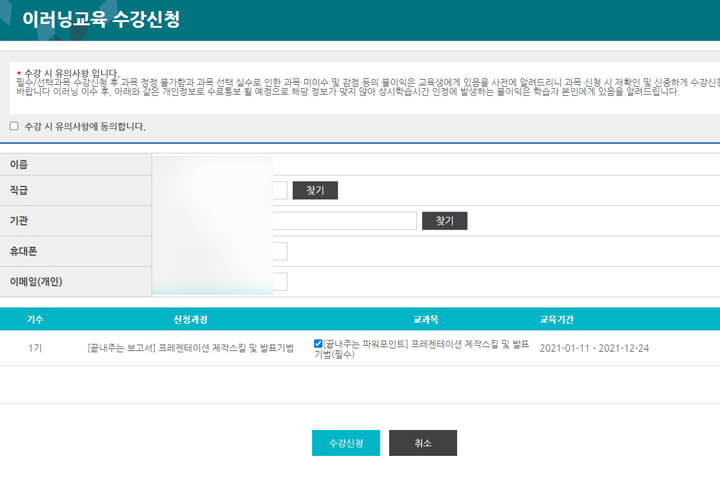This screenshot has width=720, height=487.
Task: Uncheck the 파워포인트 (필수) subject checkbox
Action: tap(318, 343)
